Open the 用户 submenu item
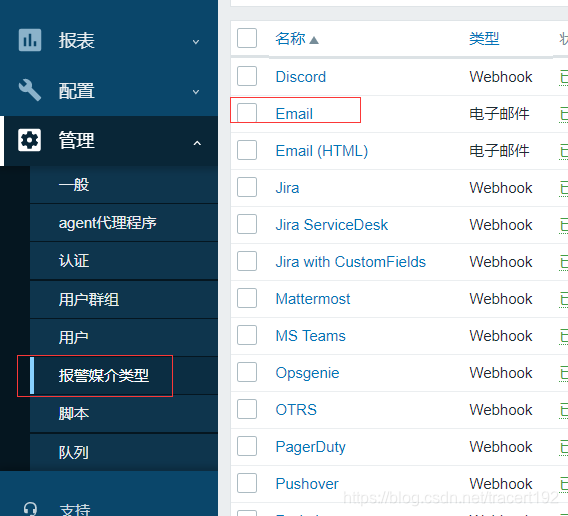Screen dimensions: 568x516 [124, 338]
